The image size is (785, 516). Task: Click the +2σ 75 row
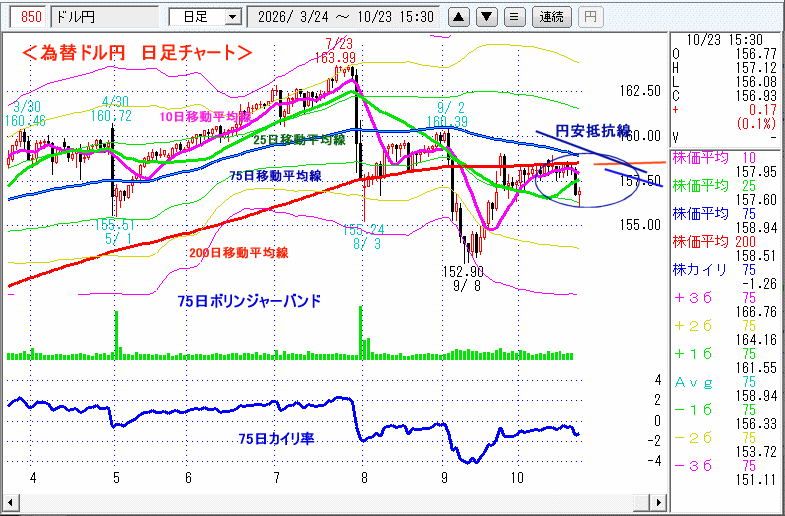tap(724, 333)
